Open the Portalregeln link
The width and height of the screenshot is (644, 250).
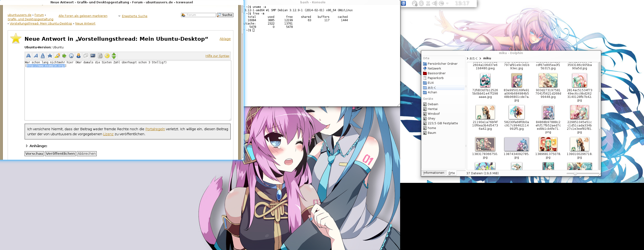coord(155,129)
